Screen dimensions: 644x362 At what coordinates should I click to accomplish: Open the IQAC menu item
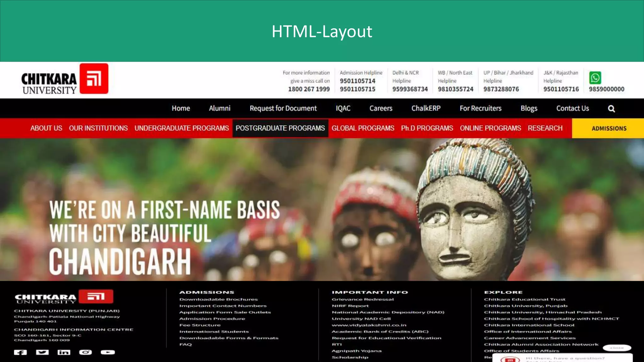pos(343,108)
